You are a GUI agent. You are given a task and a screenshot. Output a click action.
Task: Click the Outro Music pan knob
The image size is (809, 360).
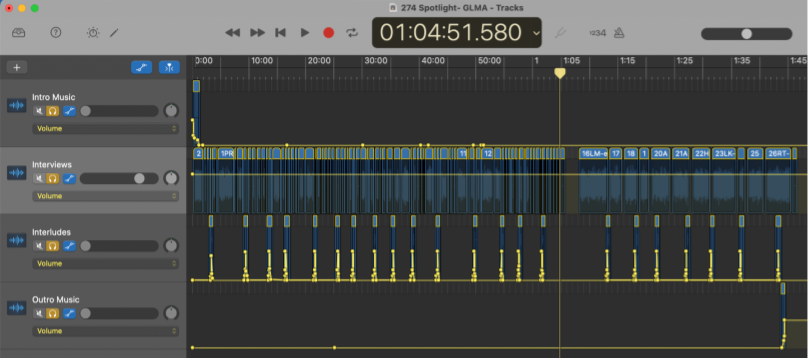(171, 313)
